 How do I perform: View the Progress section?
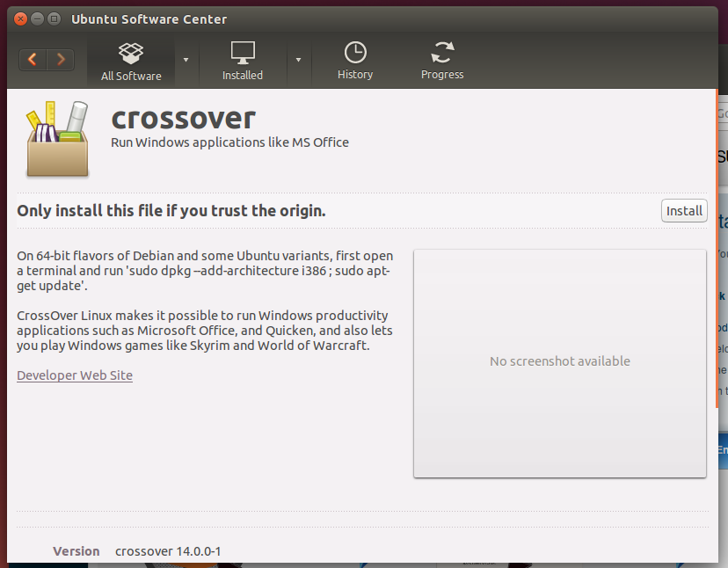pos(442,62)
